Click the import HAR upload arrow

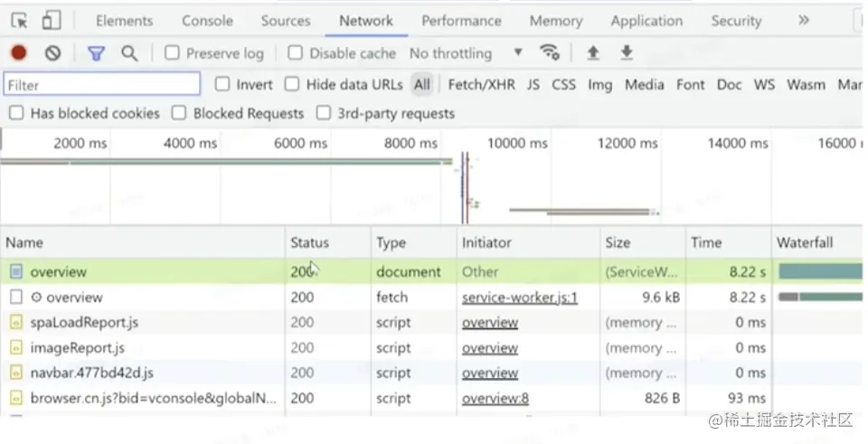[x=593, y=53]
